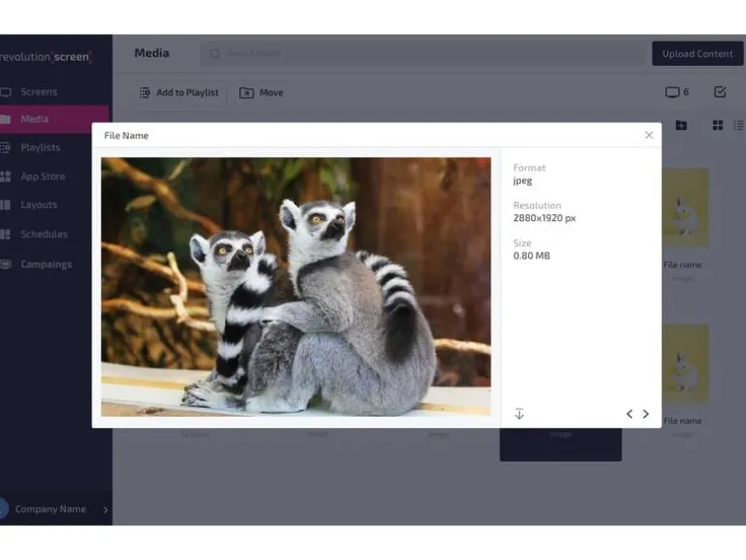Image resolution: width=746 pixels, height=560 pixels.
Task: Open Schedules in the sidebar
Action: pyautogui.click(x=44, y=234)
